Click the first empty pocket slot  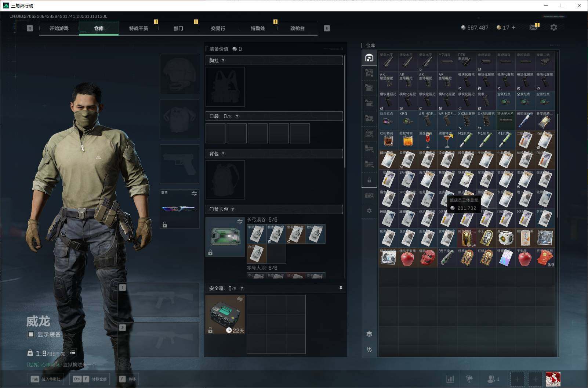215,133
